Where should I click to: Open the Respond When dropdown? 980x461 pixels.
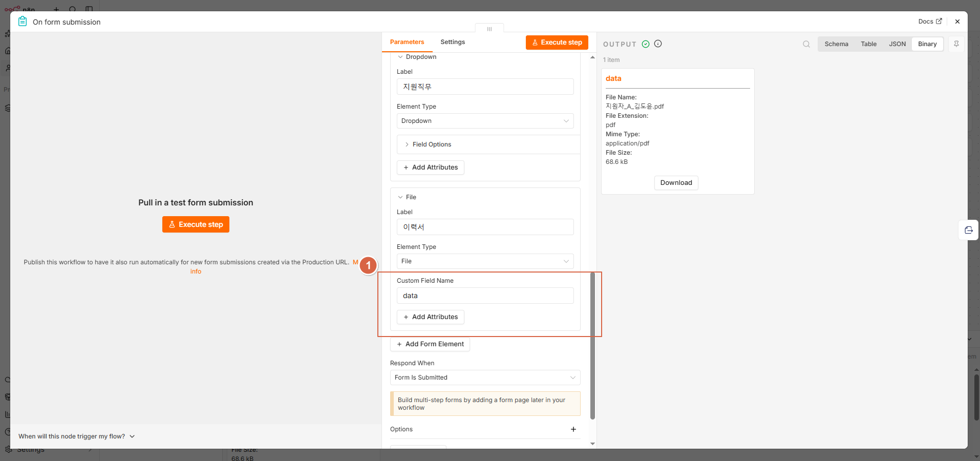tap(485, 378)
